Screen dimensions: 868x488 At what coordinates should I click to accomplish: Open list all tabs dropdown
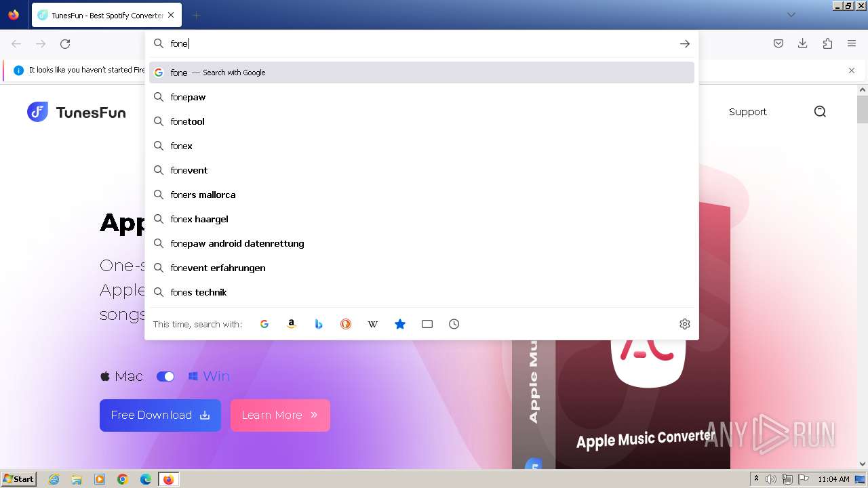(x=791, y=15)
